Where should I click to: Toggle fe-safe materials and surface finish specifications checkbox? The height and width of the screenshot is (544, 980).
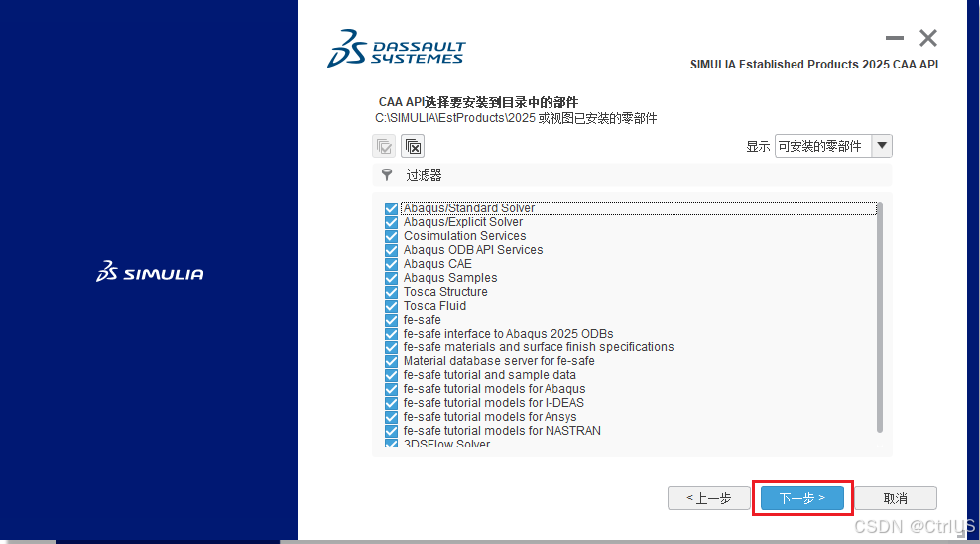[391, 347]
